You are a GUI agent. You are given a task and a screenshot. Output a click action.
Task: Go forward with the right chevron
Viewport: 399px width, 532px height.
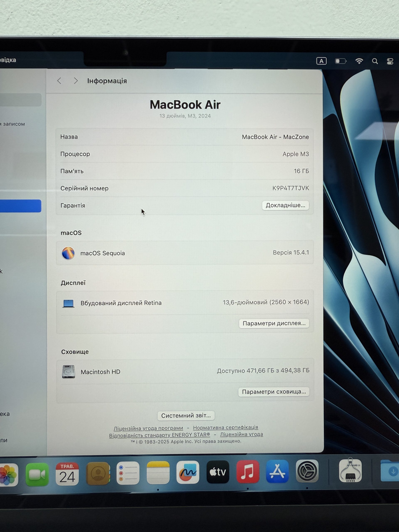(76, 81)
